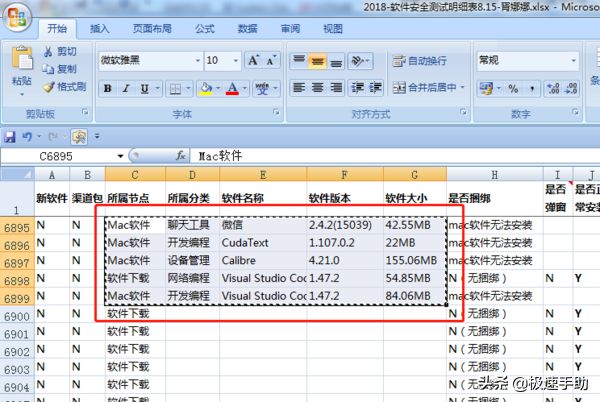This screenshot has width=600, height=402.
Task: Click the Name Box showing C6895
Action: tap(57, 156)
